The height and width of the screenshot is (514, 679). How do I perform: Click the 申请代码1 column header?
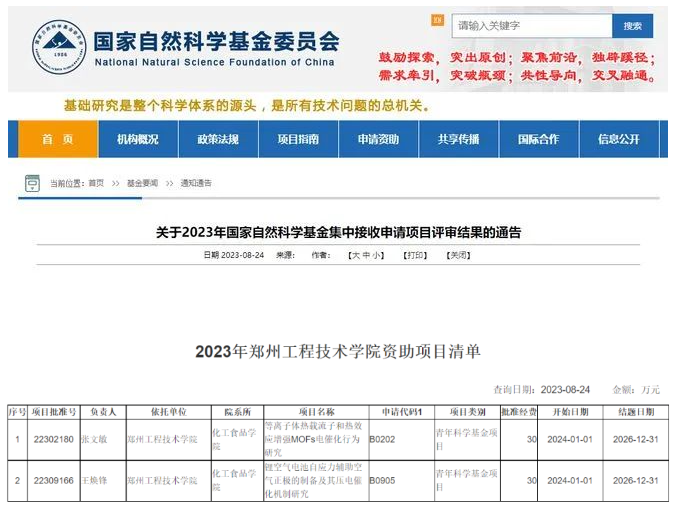402,412
